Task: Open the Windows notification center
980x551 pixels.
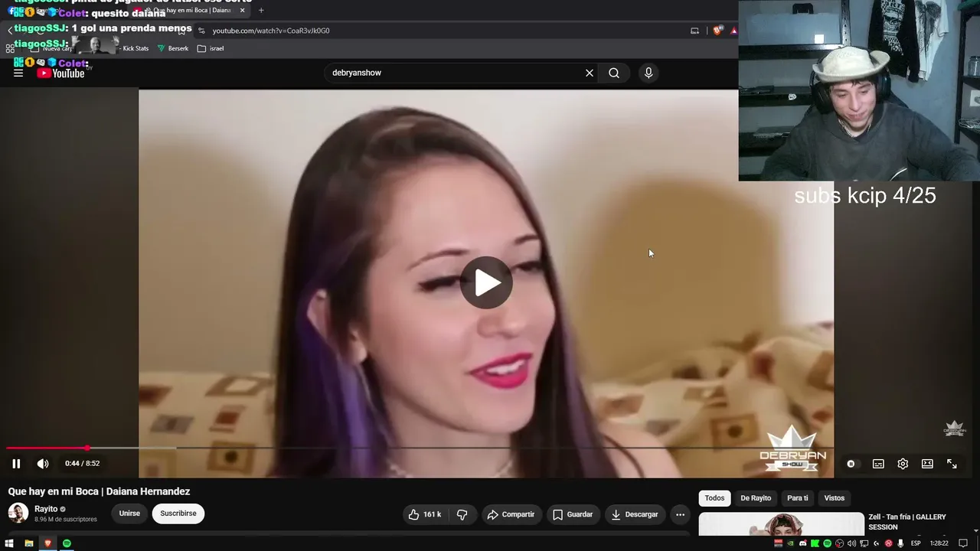Action: point(963,543)
